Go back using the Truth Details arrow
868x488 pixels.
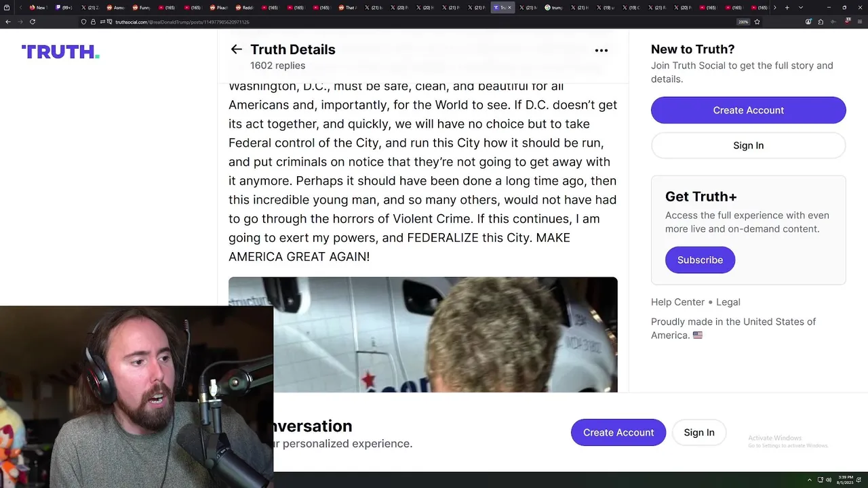tap(236, 49)
